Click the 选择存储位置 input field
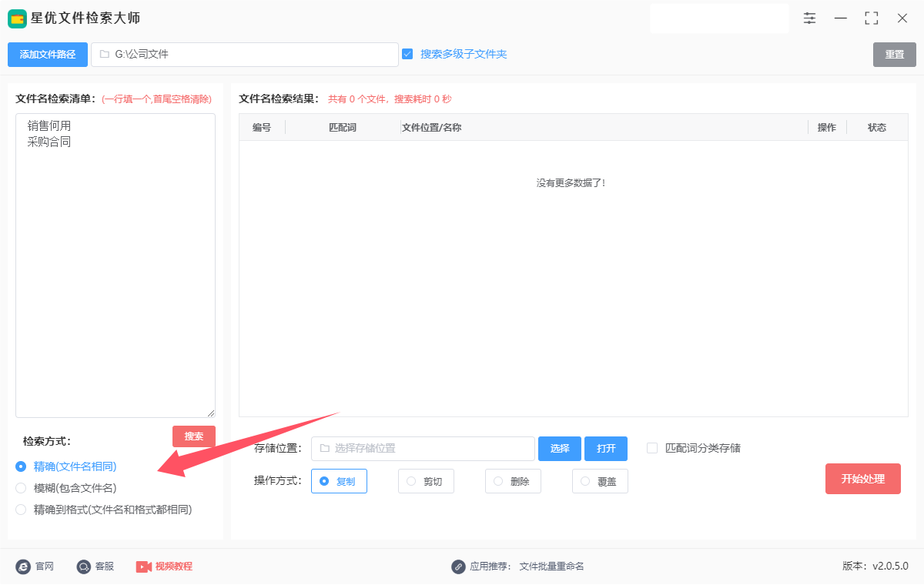This screenshot has width=924, height=585. coord(423,449)
